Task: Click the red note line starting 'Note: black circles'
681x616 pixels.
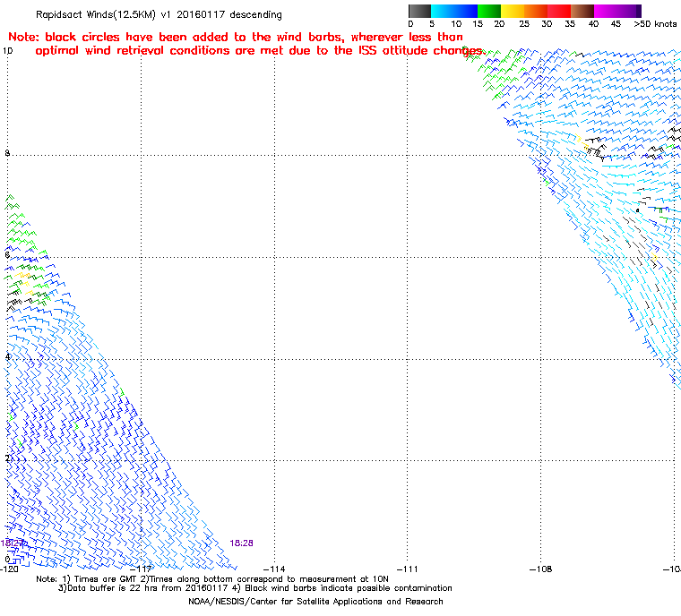Action: click(236, 37)
